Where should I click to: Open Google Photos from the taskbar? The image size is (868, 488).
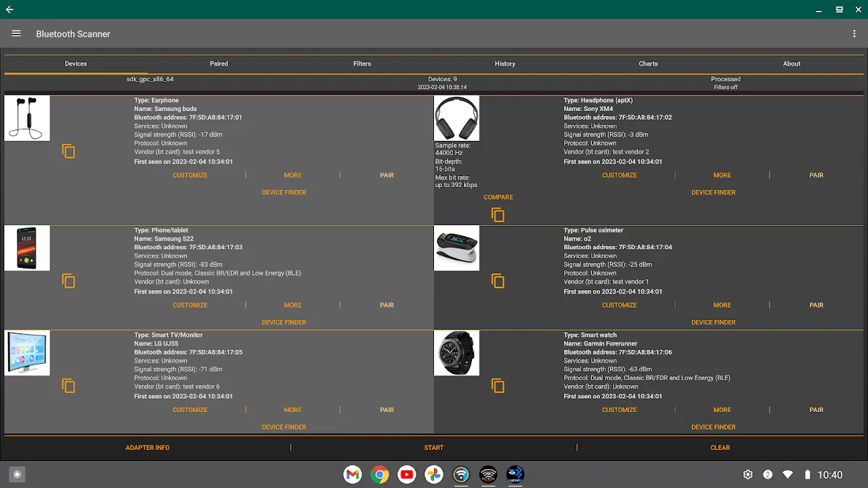tap(434, 474)
